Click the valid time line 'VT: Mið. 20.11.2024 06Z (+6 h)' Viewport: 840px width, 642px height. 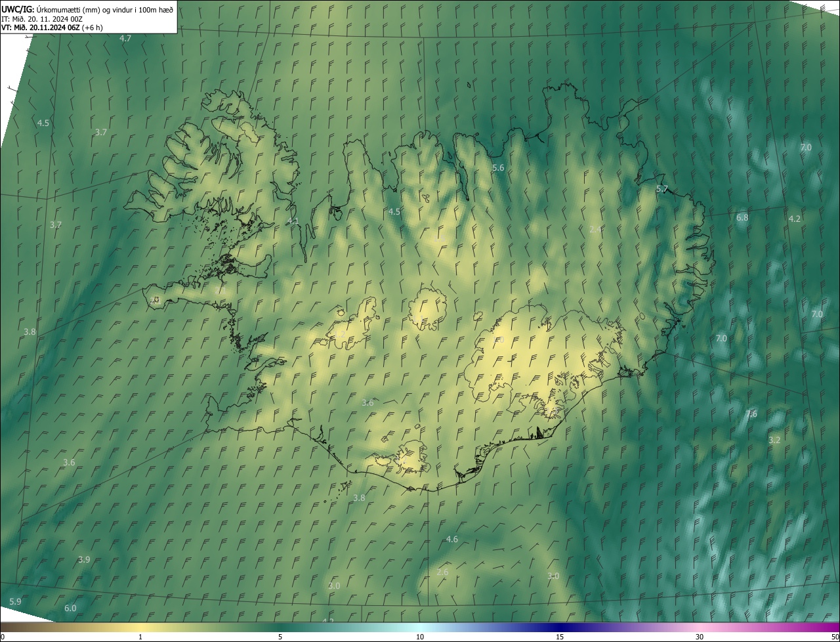[x=52, y=28]
